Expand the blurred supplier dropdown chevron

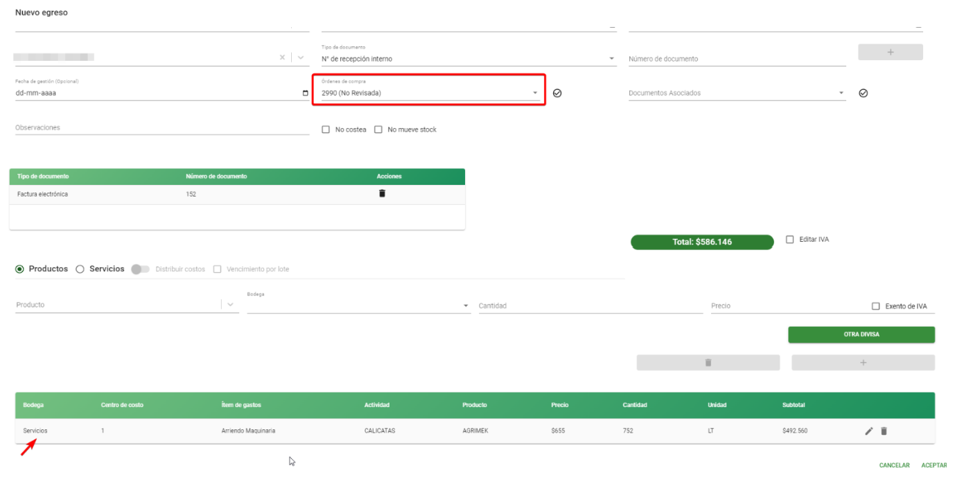(301, 57)
